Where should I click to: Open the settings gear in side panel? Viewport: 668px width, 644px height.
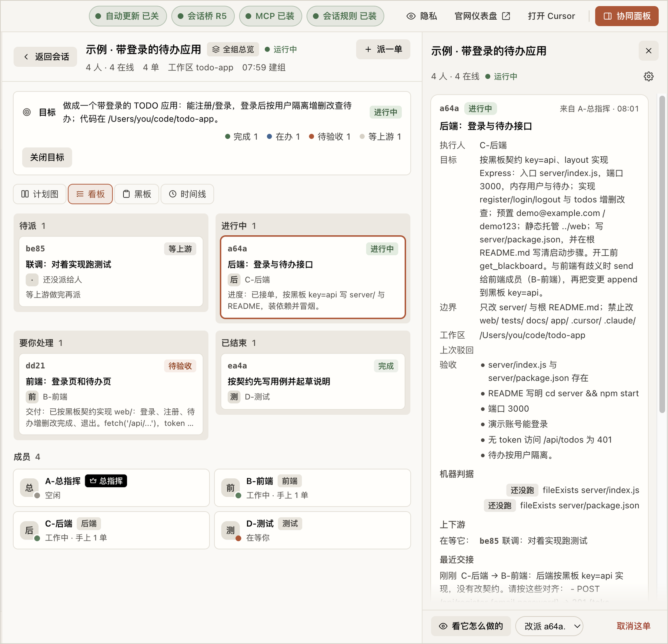[648, 76]
